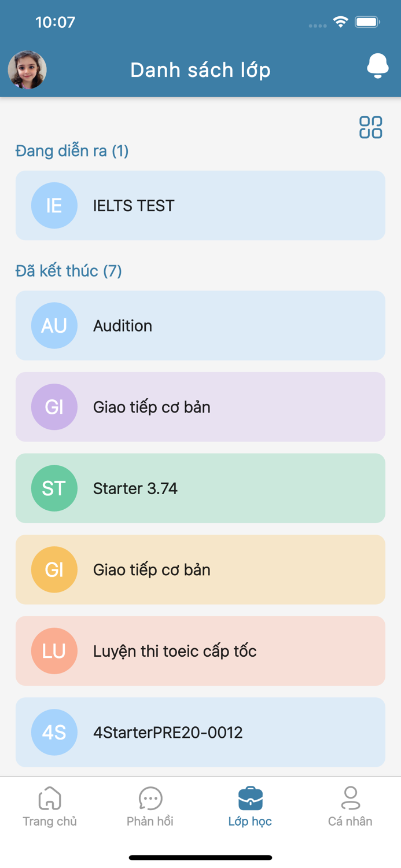Tap the profile avatar photo

pos(27,70)
